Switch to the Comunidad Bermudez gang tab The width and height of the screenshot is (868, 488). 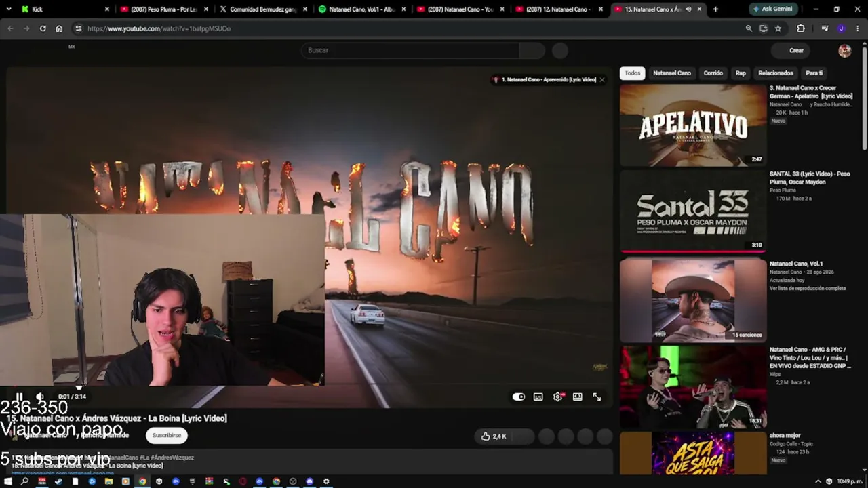point(261,9)
